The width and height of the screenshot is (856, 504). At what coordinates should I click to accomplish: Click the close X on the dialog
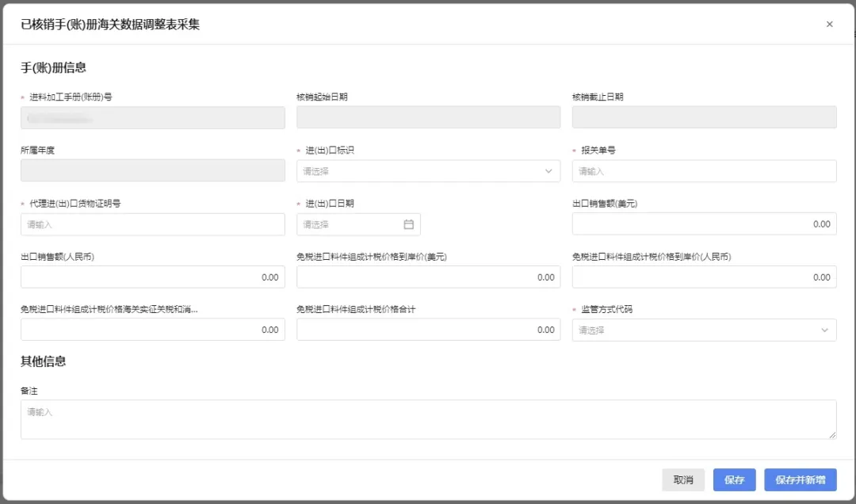[830, 24]
